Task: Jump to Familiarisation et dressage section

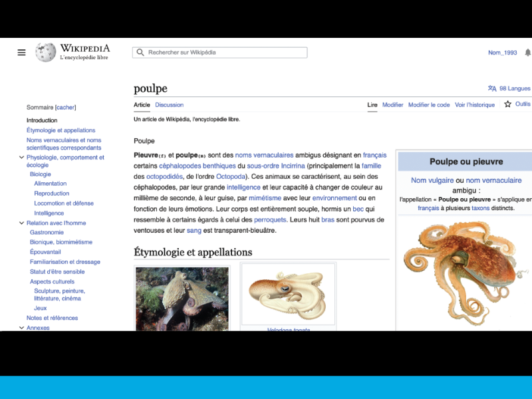Action: (x=65, y=261)
